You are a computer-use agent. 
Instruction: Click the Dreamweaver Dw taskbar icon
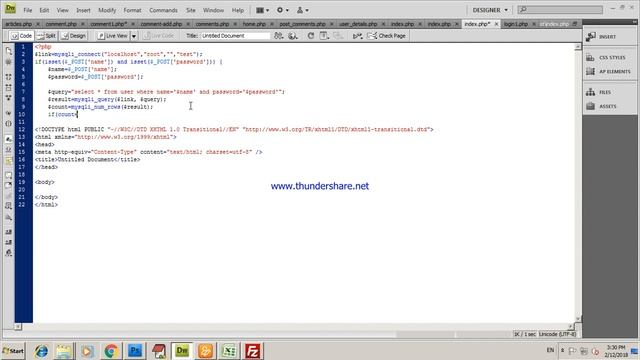click(182, 351)
